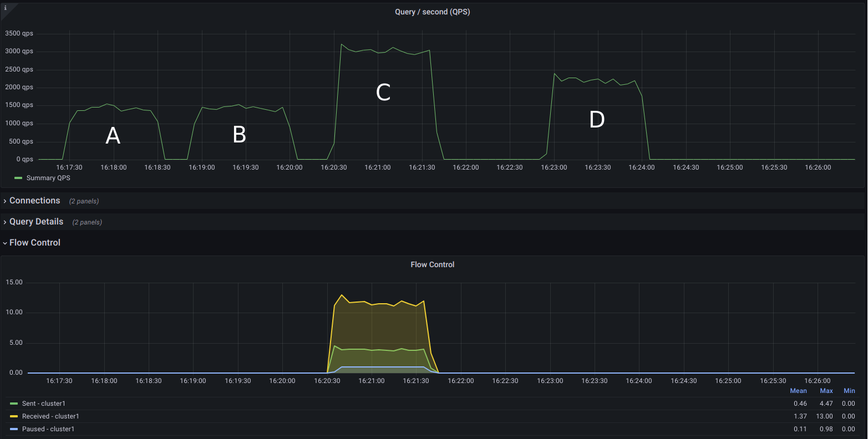This screenshot has width=868, height=439.
Task: Toggle Received - cluster1 series visibility
Action: coord(50,416)
